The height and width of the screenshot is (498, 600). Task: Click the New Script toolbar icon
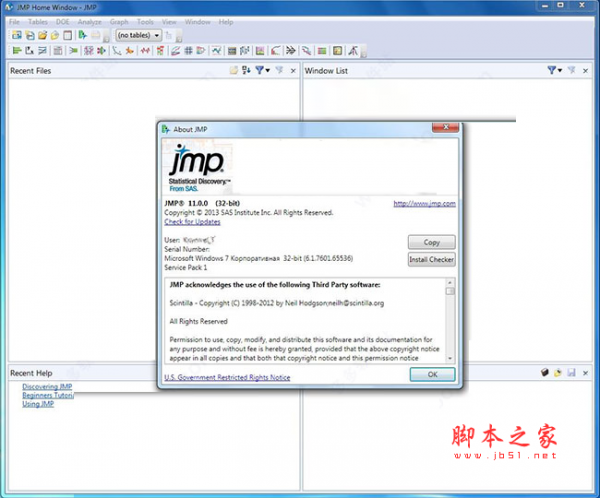point(29,35)
